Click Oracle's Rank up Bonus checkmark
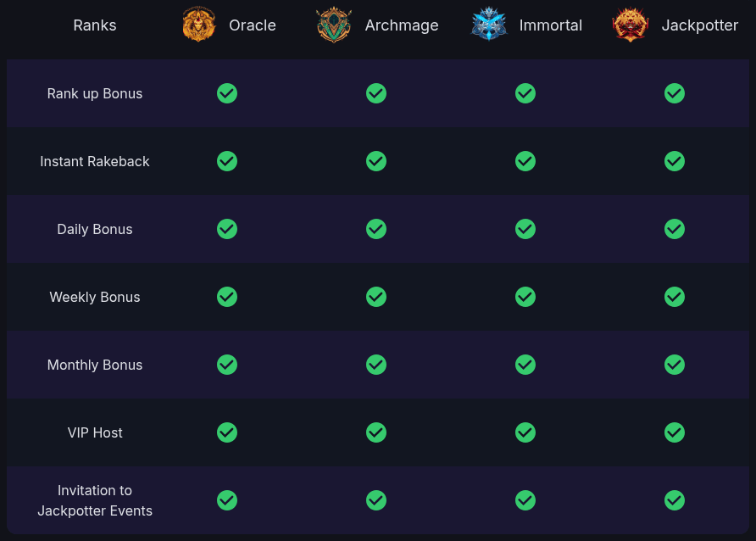Viewport: 756px width, 541px height. coord(227,93)
